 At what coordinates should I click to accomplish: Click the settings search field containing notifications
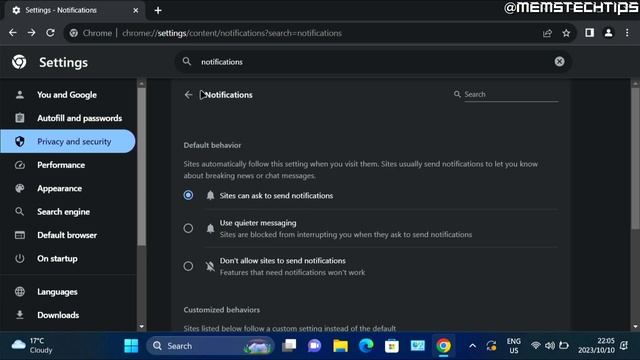pos(373,62)
